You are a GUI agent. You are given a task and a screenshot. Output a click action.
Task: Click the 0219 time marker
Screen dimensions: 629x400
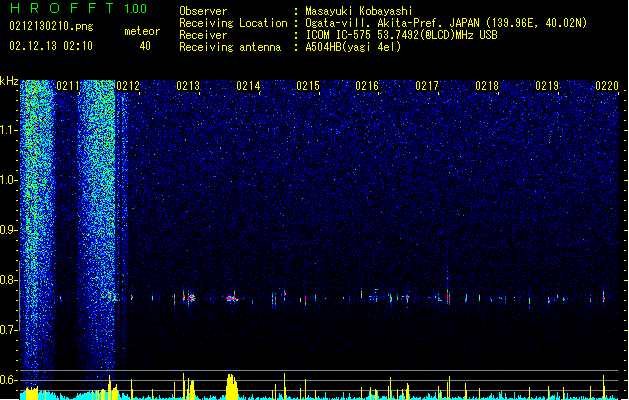[547, 86]
